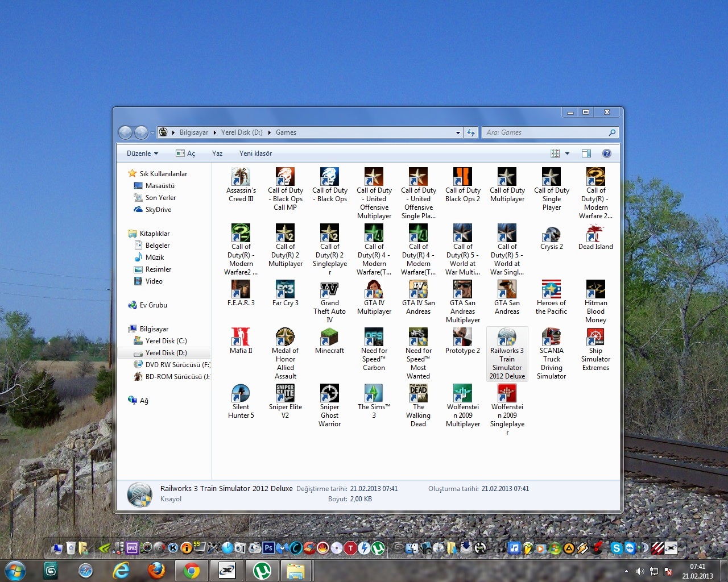The height and width of the screenshot is (582, 728).
Task: Select Call of Duty Single Player icon
Action: point(551,189)
